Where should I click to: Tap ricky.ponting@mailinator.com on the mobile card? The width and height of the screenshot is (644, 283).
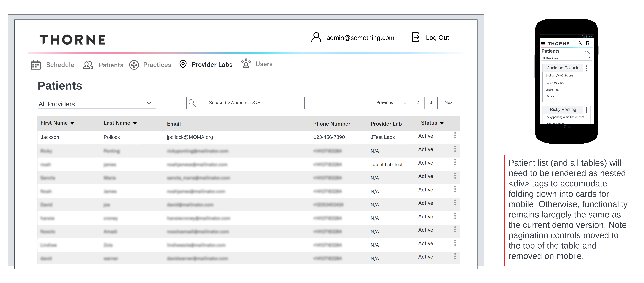pos(565,117)
